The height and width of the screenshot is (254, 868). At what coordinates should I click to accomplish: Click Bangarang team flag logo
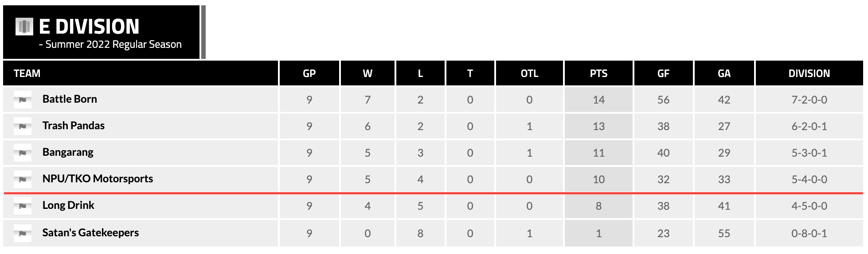click(23, 153)
